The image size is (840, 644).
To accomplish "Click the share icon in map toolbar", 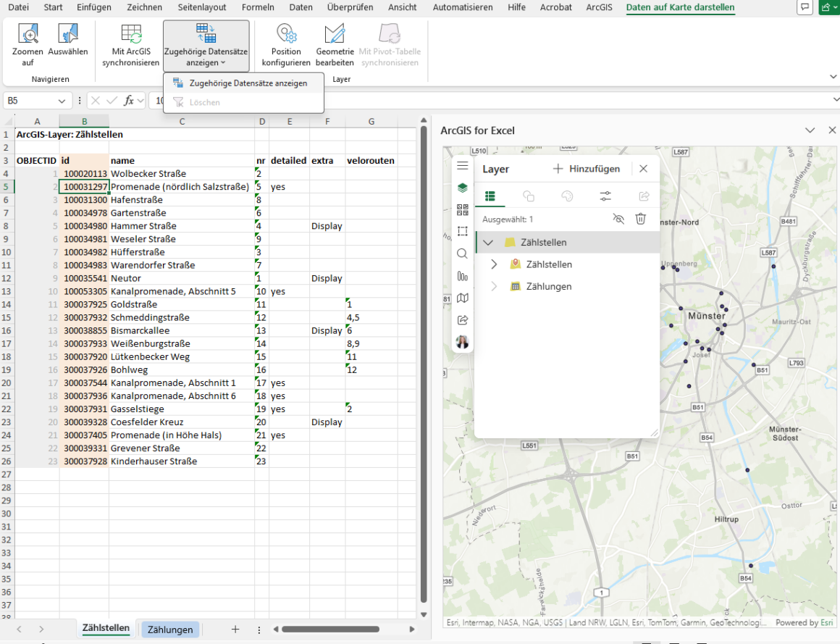I will click(x=462, y=320).
